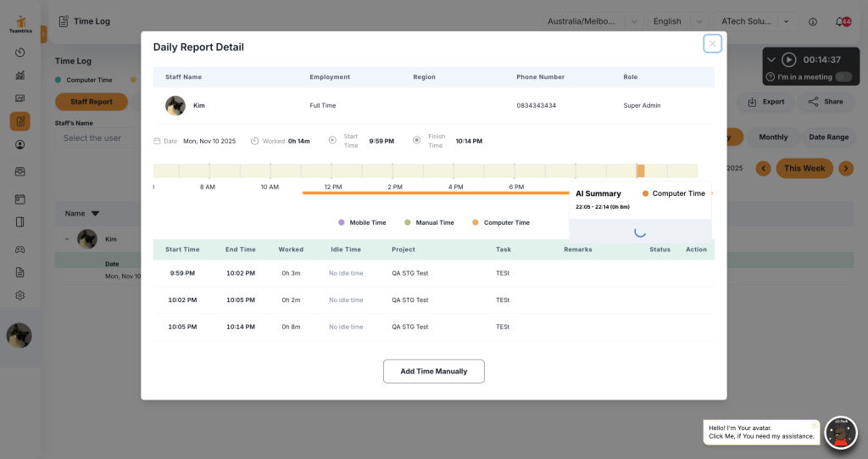Open the settings gear in the sidebar

20,295
